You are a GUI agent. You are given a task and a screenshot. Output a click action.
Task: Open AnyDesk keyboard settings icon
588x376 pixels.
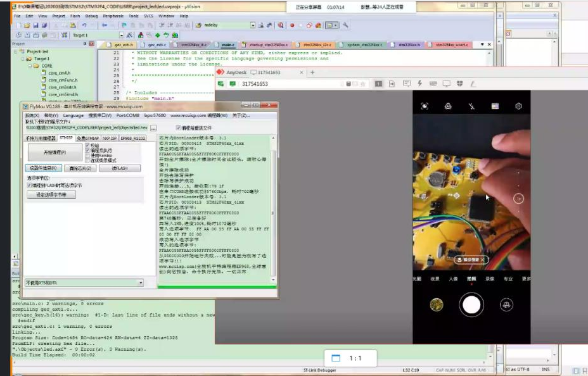point(432,84)
